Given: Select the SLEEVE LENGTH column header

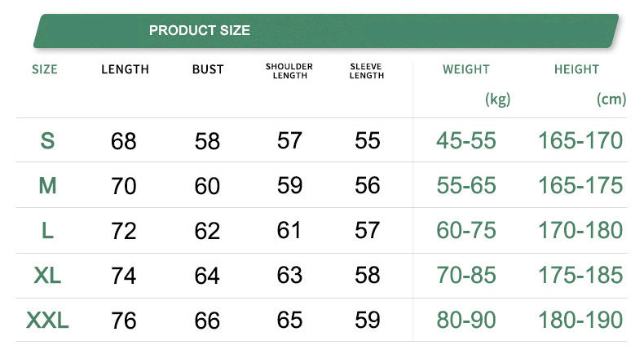Looking at the screenshot, I should tap(367, 71).
